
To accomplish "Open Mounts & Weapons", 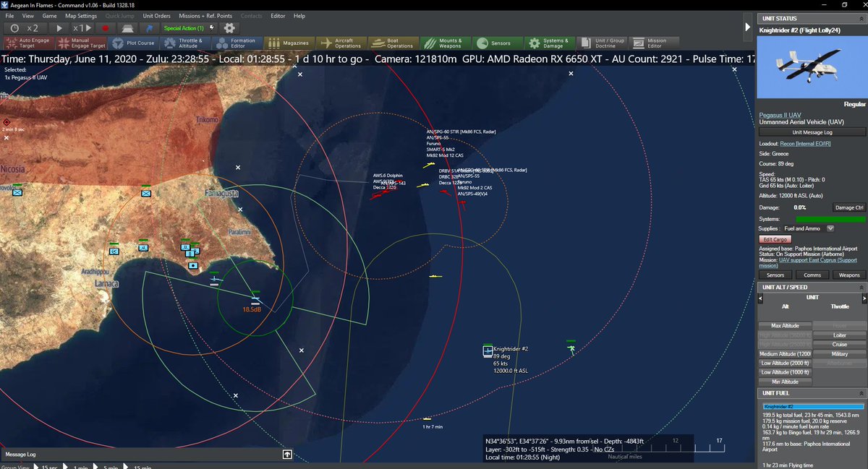I will tap(446, 43).
